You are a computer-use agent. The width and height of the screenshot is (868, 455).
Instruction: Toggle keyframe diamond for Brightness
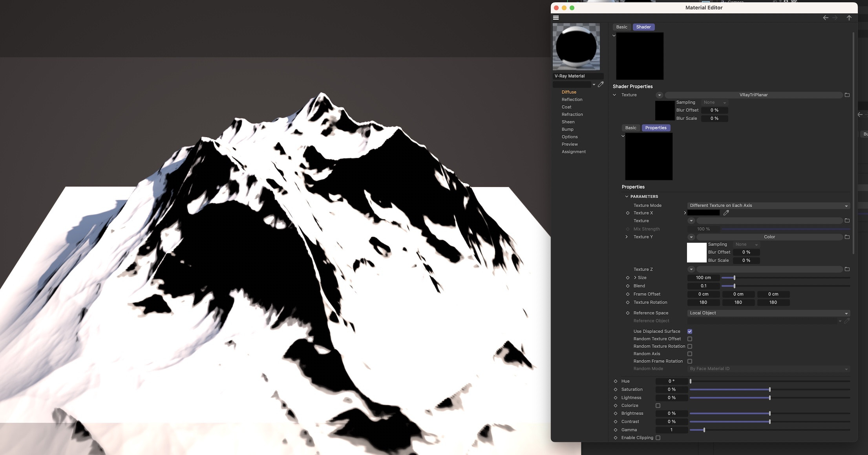615,413
